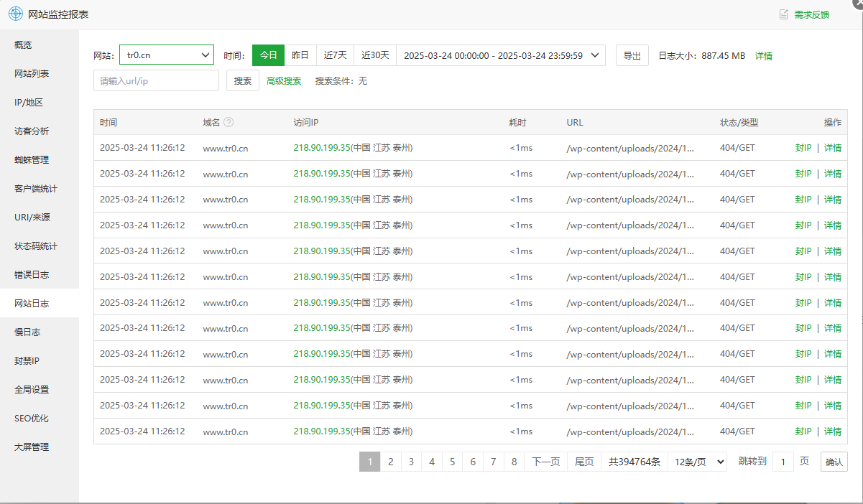863x504 pixels.
Task: Go to page 2 in pagination
Action: (390, 462)
